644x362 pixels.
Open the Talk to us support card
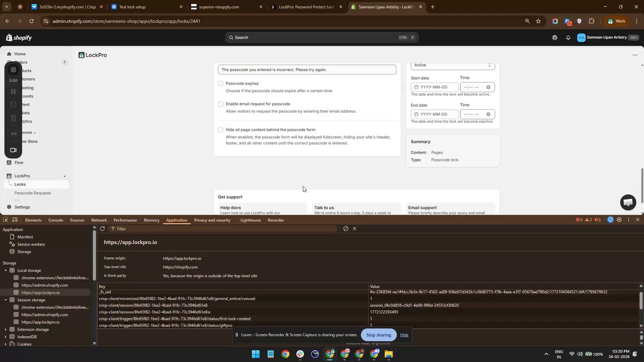pos(355,209)
